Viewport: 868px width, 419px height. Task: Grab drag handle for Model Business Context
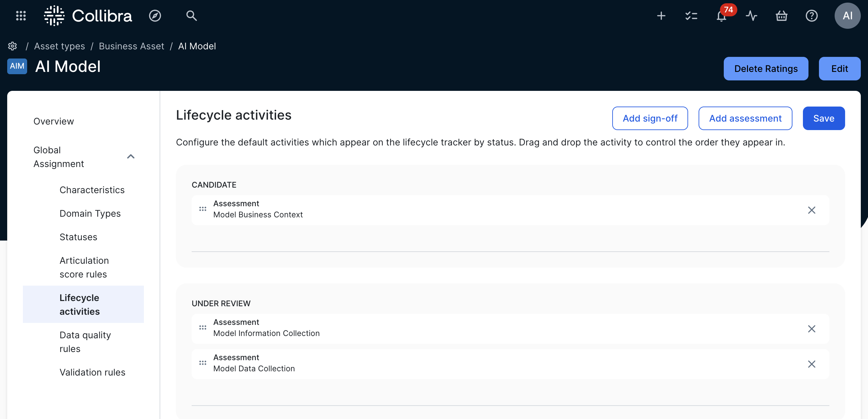pos(202,209)
